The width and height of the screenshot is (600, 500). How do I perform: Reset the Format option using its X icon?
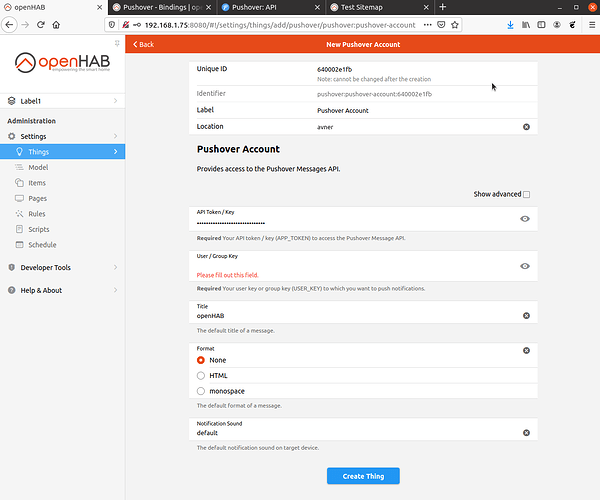click(526, 351)
